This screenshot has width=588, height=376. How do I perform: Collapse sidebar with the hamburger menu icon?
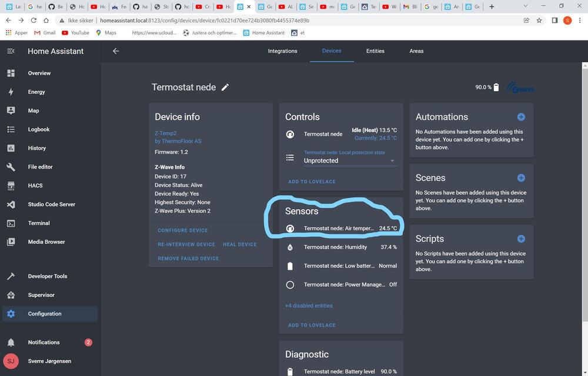pos(11,51)
